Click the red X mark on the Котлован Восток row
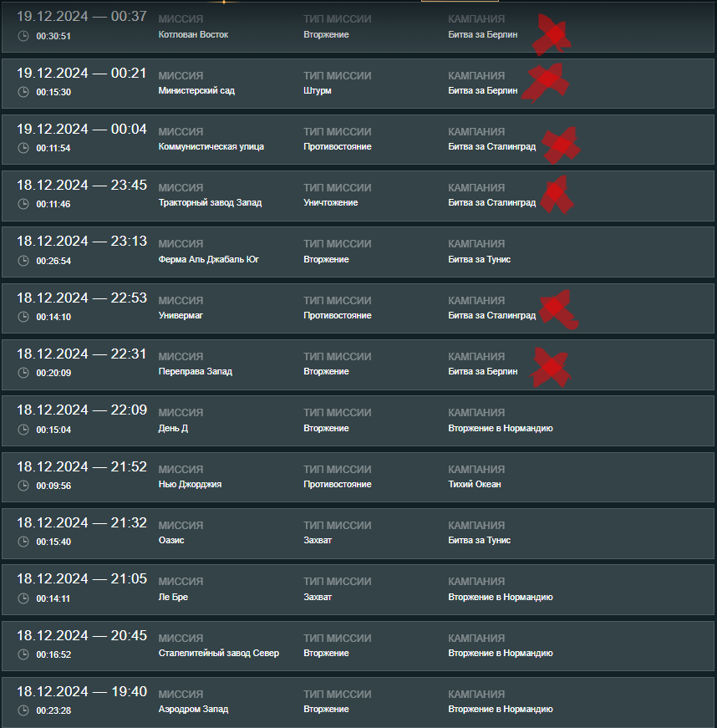 tap(552, 35)
